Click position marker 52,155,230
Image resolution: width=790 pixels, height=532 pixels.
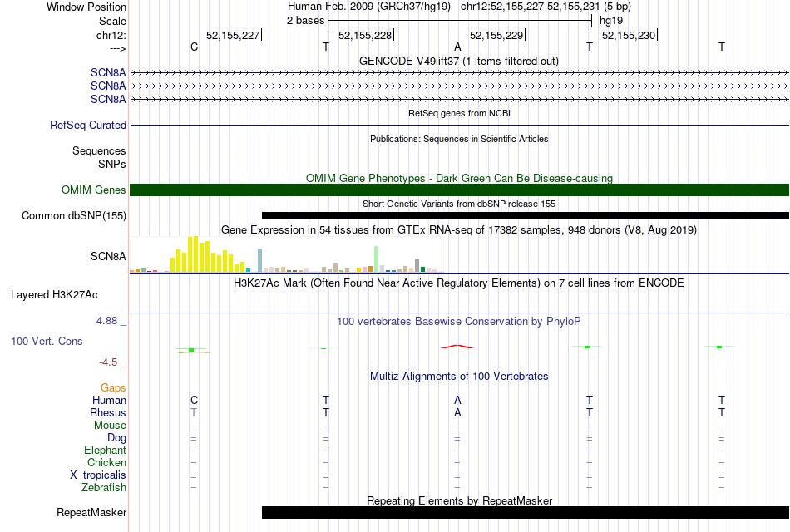tap(629, 35)
